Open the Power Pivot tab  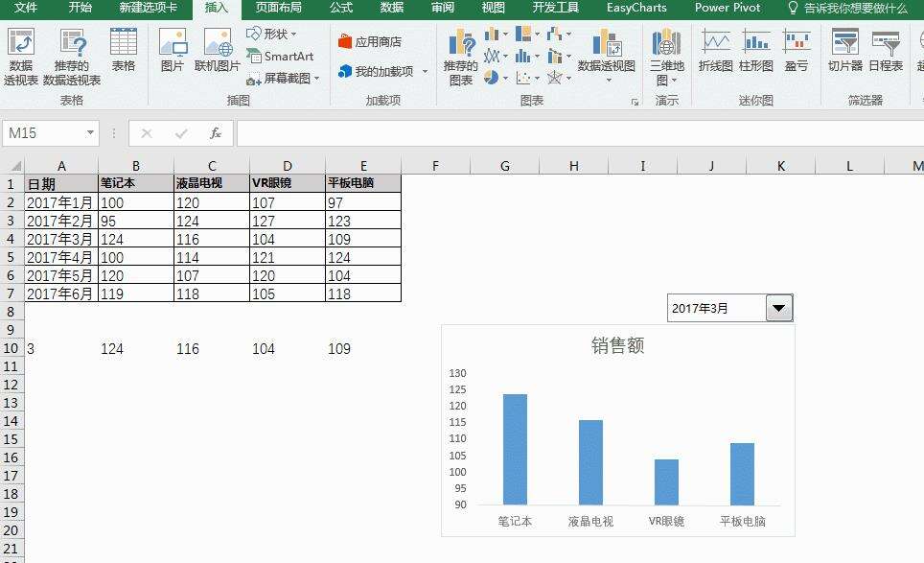(728, 8)
